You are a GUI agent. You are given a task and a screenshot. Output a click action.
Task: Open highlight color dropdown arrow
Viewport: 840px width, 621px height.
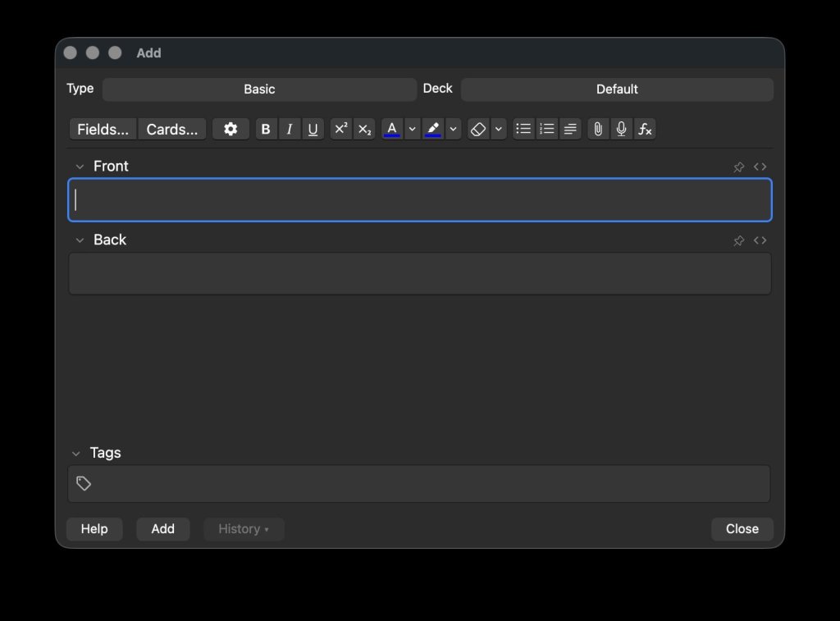pyautogui.click(x=453, y=129)
